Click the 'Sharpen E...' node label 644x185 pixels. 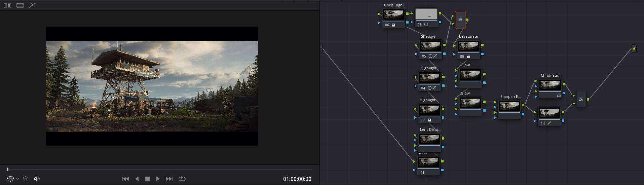510,97
